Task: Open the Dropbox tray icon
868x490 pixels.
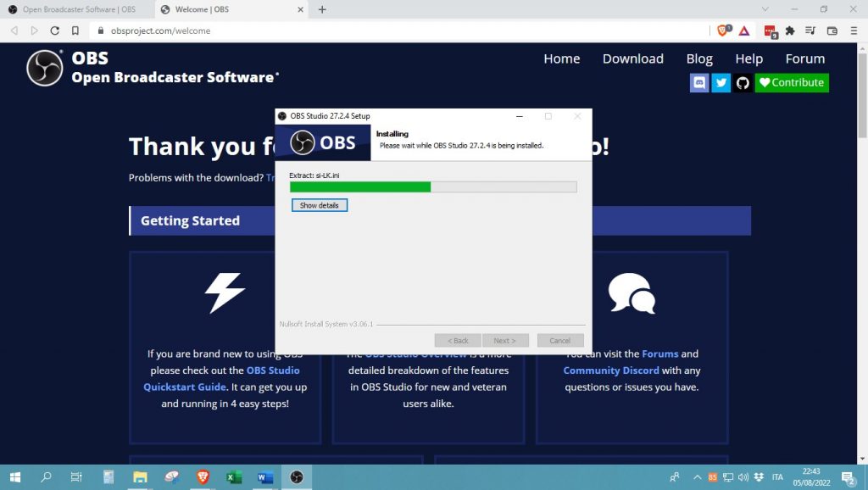Action: 758,477
